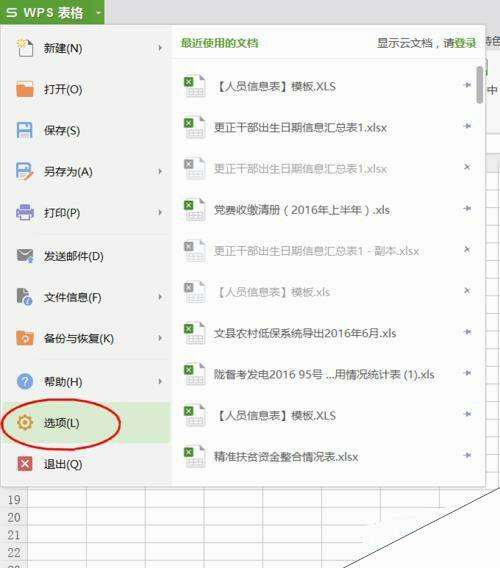This screenshot has width=500, height=568.
Task: Choose the 选项(L) menu entry
Action: pos(86,422)
